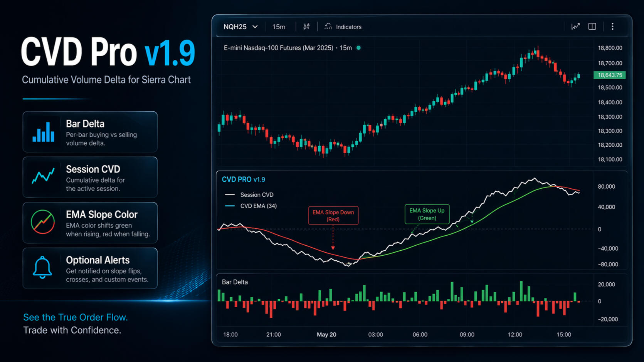
Task: Click the EMA Slope Color circle icon
Action: (43, 222)
